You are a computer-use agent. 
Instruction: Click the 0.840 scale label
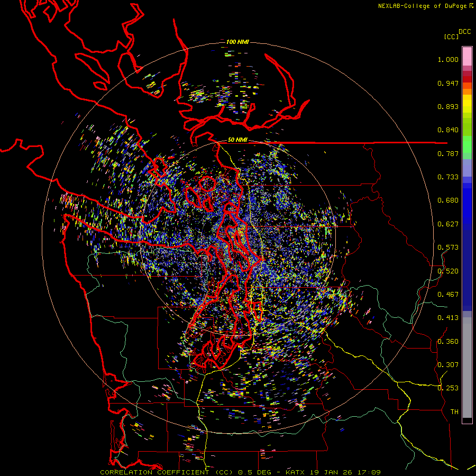pyautogui.click(x=448, y=130)
